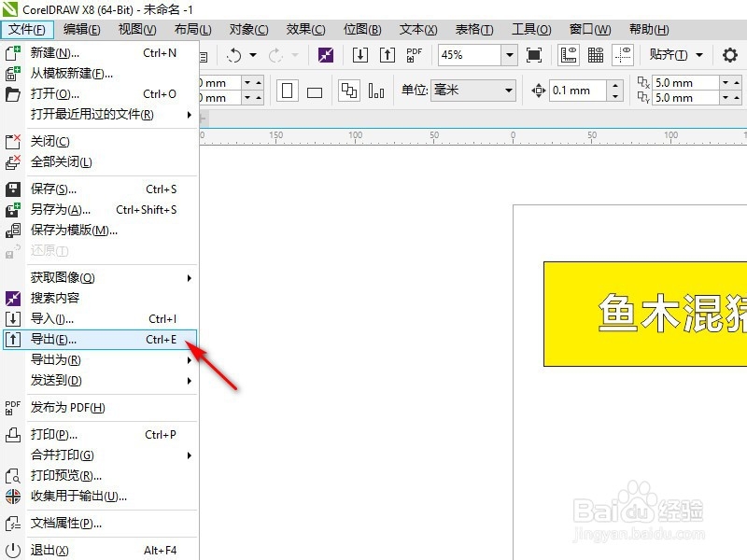Open the 帮助 menu
The image size is (747, 560).
(649, 30)
